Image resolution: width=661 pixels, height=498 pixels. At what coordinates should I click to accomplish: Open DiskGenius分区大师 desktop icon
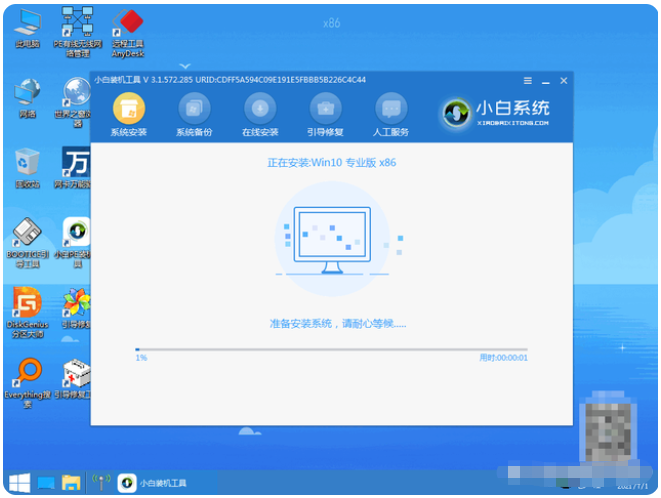(x=27, y=313)
